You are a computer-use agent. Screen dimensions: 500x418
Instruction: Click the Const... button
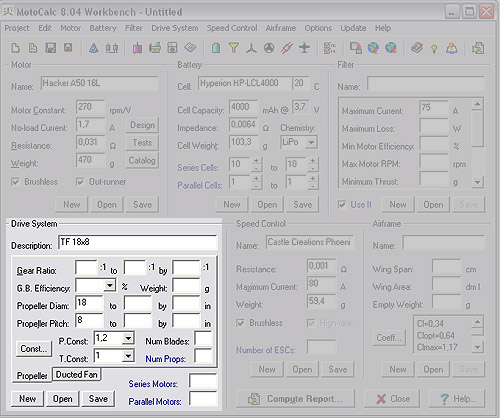point(34,349)
